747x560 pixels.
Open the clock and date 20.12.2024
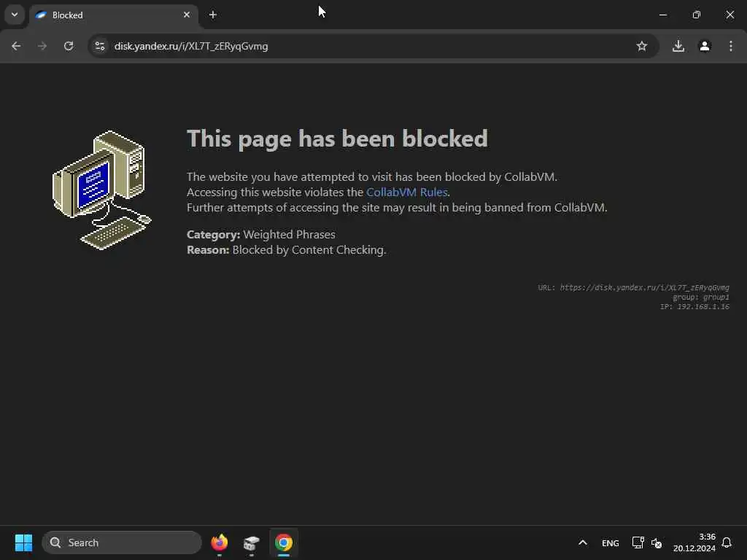pos(694,542)
